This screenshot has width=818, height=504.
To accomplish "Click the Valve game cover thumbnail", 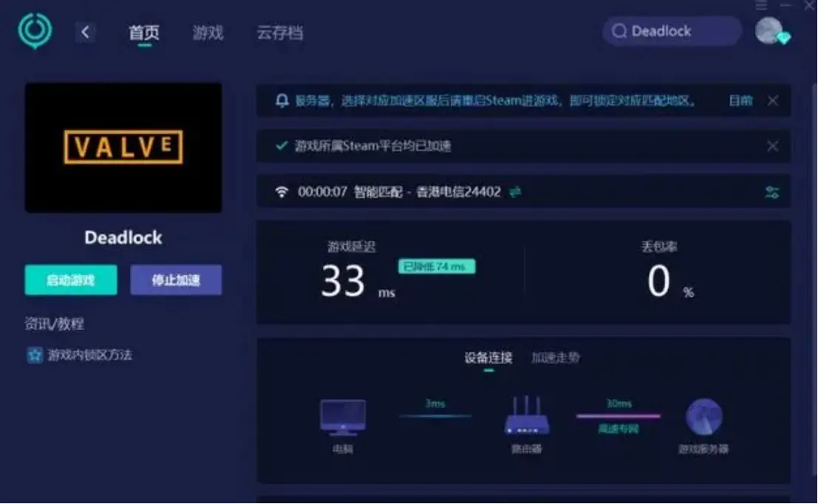I will (123, 148).
